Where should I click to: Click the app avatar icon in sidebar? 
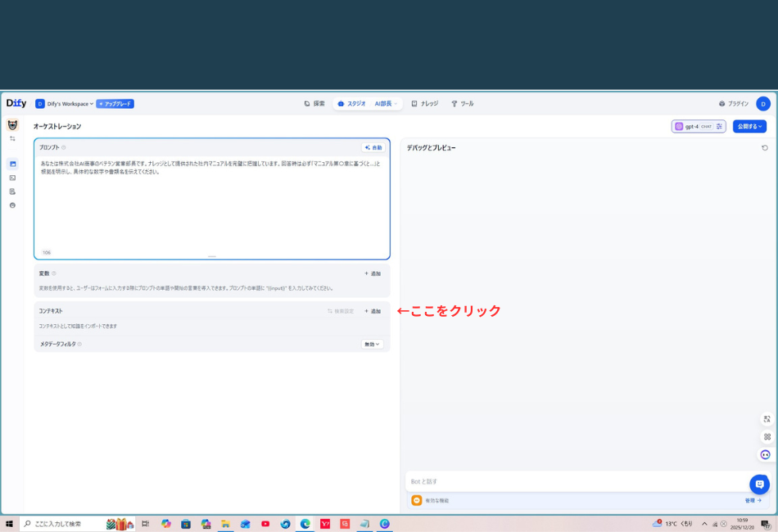point(12,125)
